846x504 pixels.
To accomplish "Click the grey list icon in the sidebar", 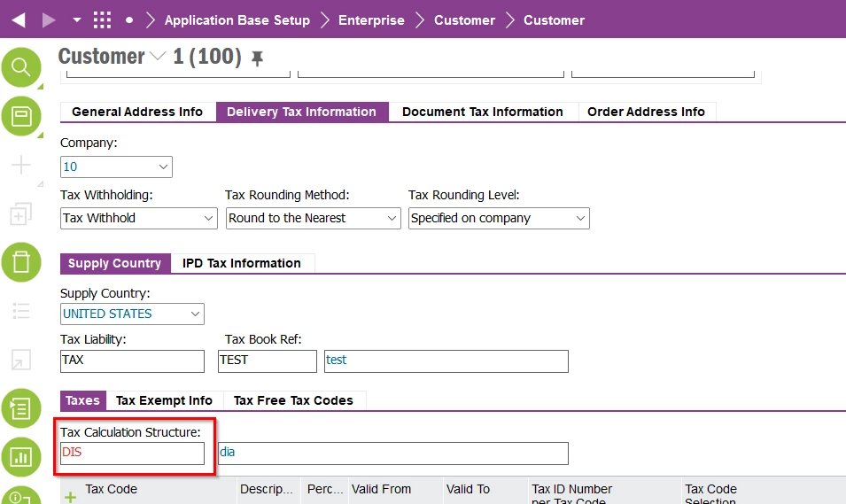I will [21, 311].
